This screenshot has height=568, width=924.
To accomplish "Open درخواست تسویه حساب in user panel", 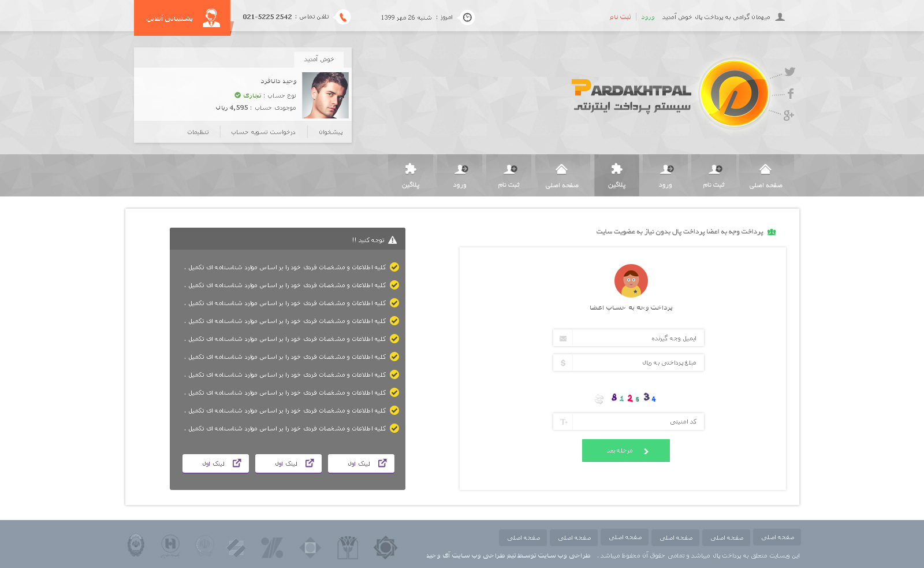I will 263,132.
